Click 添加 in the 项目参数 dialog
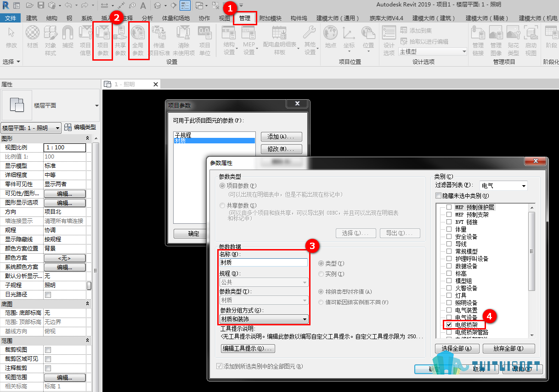Viewport: 559px width, 392px height. pyautogui.click(x=281, y=136)
